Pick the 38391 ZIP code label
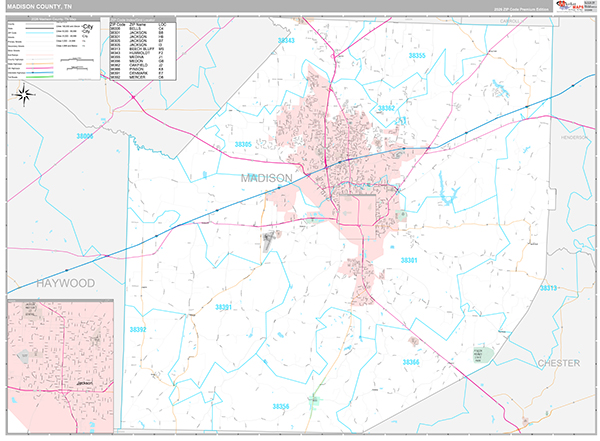Image resolution: width=600 pixels, height=441 pixels. point(226,307)
